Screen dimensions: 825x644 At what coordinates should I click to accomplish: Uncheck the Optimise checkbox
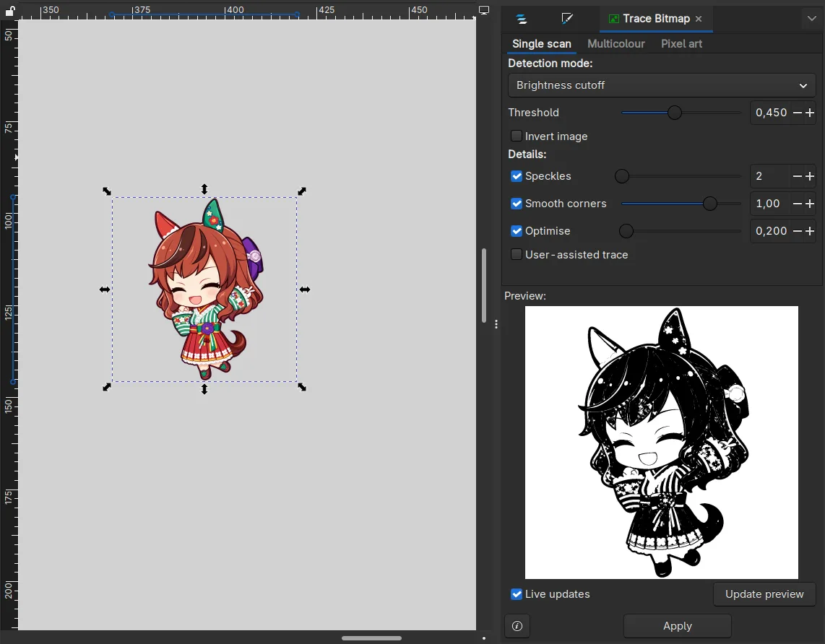[x=517, y=231]
